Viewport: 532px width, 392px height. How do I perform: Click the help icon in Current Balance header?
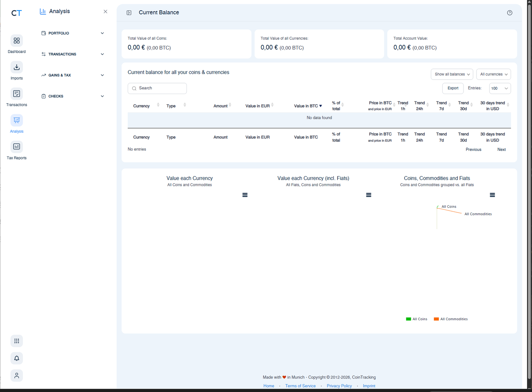[x=510, y=13]
